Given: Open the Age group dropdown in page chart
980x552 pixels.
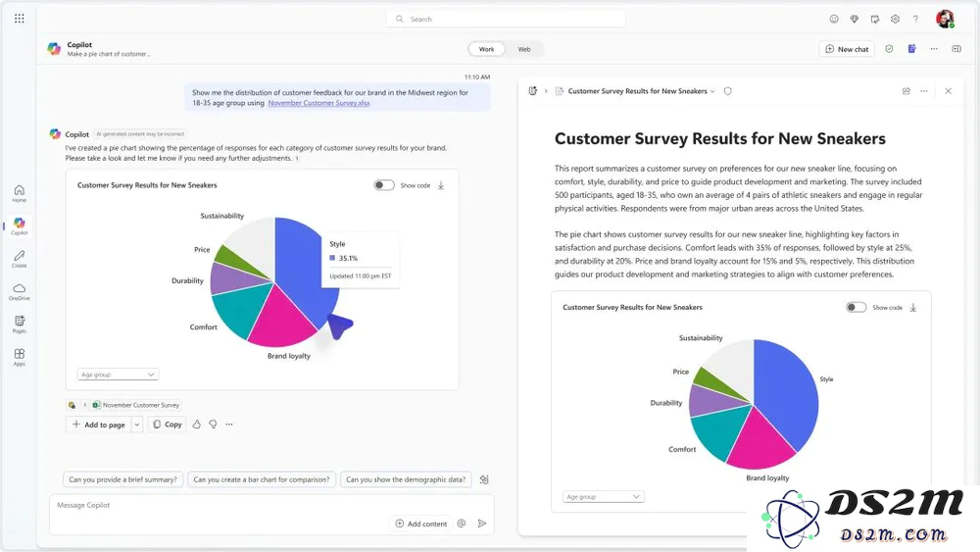Looking at the screenshot, I should pyautogui.click(x=603, y=496).
